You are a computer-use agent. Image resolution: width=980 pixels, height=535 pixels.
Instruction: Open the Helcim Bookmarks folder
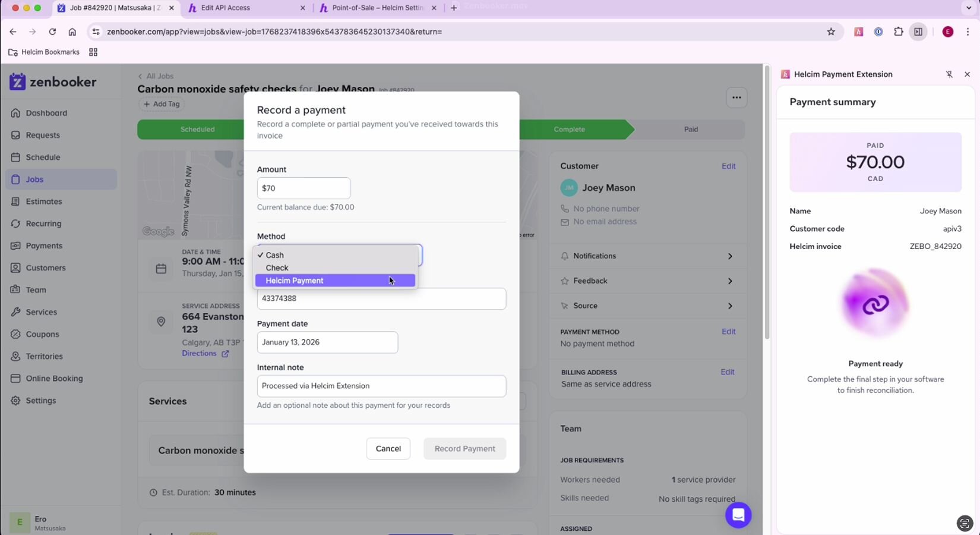(x=44, y=52)
